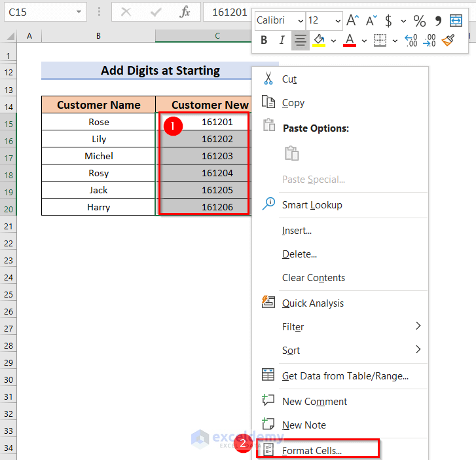Select row 21 header
The width and height of the screenshot is (476, 460).
(x=9, y=226)
